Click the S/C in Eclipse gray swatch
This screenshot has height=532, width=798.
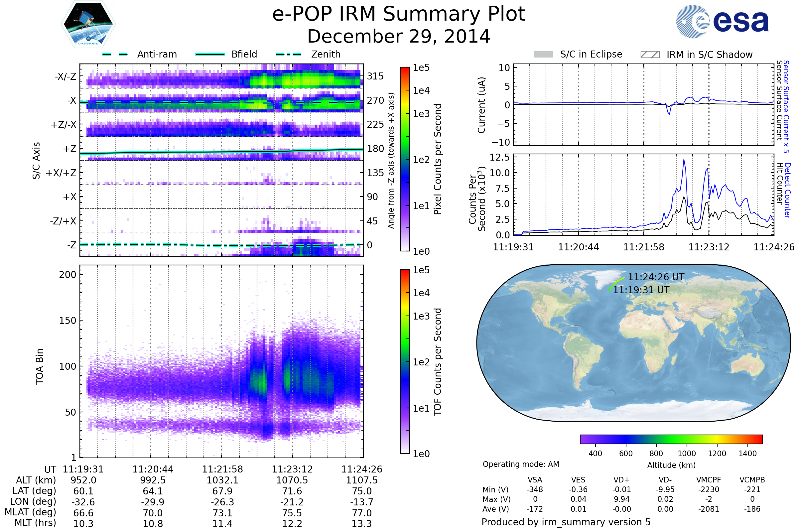(x=544, y=55)
